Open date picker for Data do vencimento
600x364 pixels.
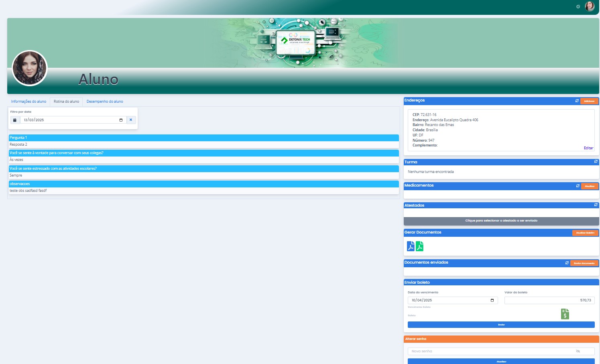[492, 300]
